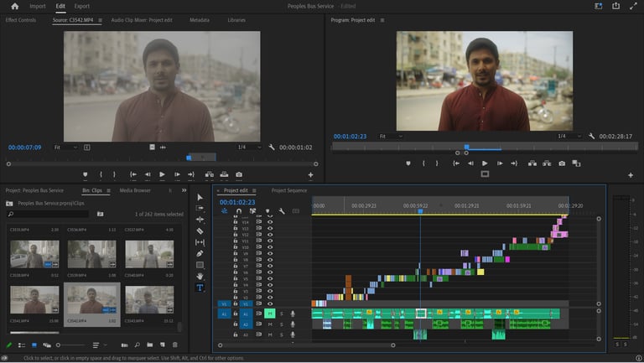Open Audio Clip Mixer tab
The height and width of the screenshot is (363, 644).
142,20
